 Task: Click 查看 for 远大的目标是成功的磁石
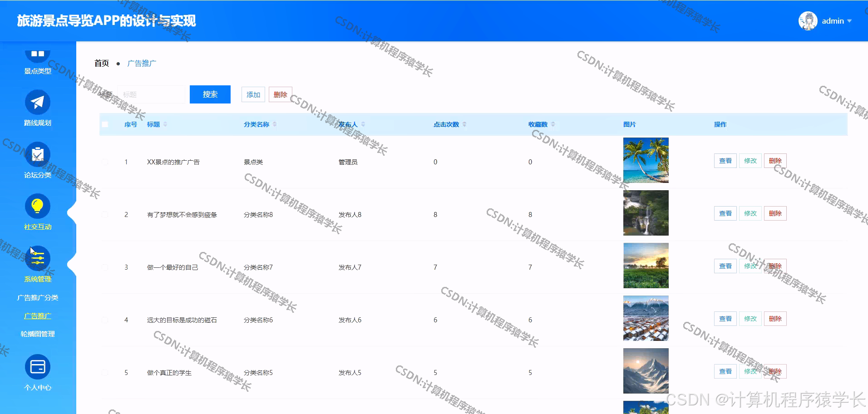coord(725,319)
